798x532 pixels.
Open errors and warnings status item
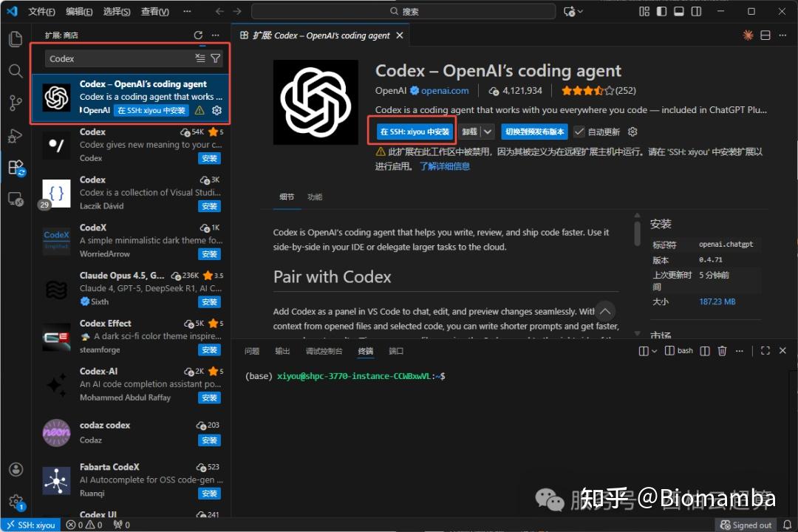tap(84, 525)
